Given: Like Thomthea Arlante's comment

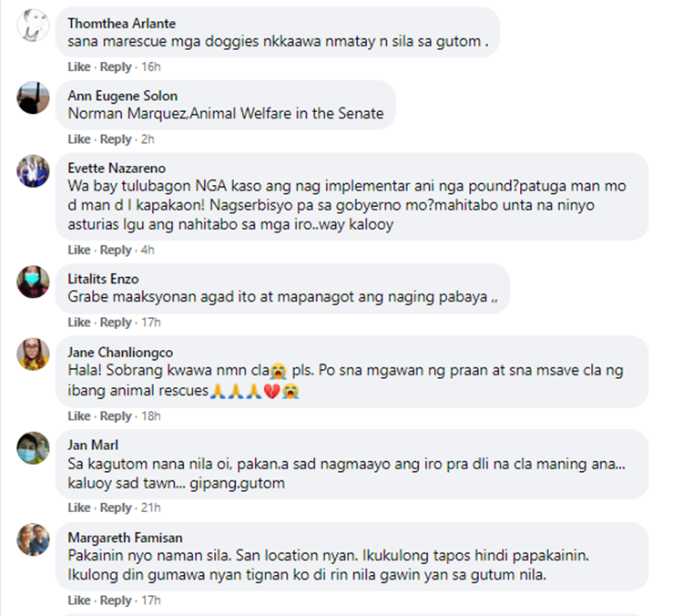Looking at the screenshot, I should pos(79,67).
